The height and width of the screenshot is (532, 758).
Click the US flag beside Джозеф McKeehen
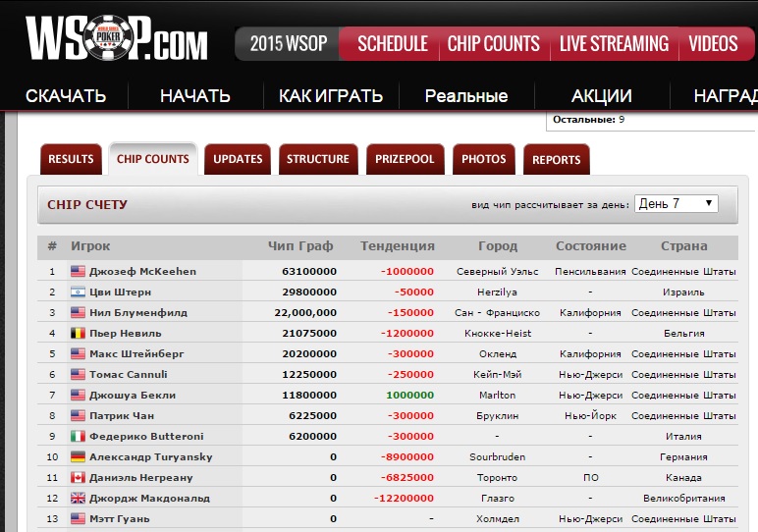[x=78, y=271]
